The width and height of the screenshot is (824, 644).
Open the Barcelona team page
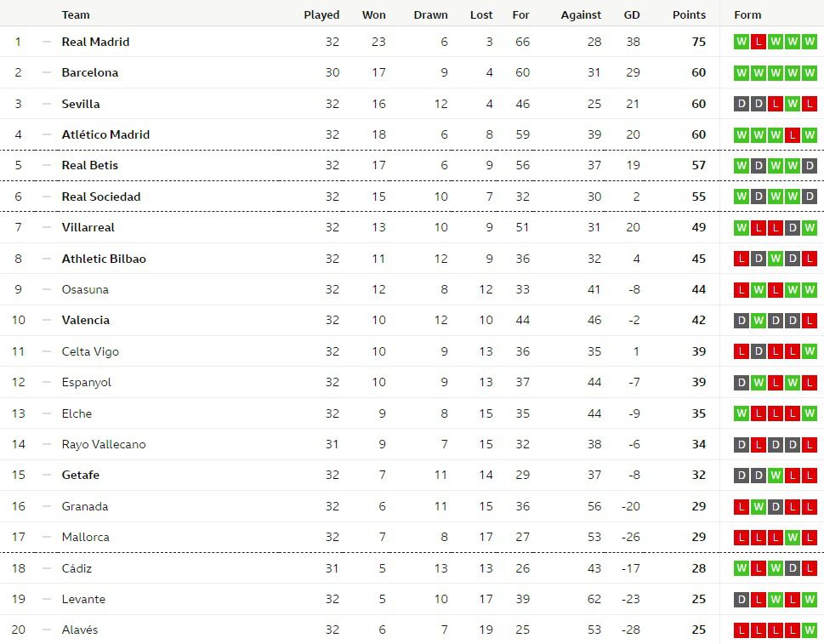[90, 72]
